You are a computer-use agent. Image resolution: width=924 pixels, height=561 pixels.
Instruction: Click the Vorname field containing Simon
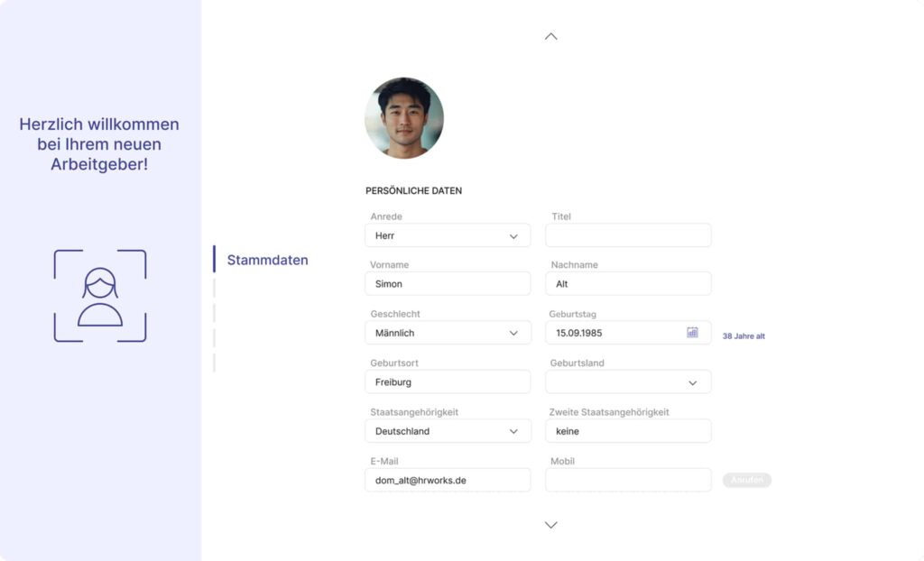click(448, 284)
